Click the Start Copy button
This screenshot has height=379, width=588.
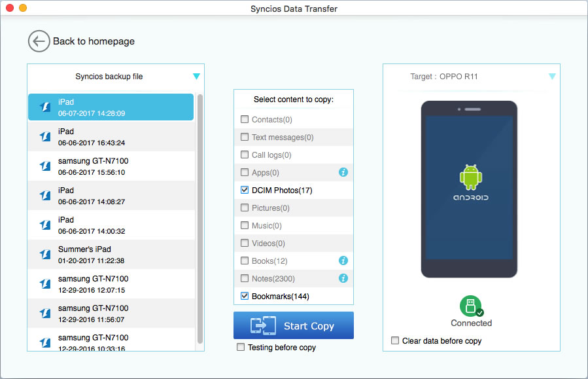[294, 325]
